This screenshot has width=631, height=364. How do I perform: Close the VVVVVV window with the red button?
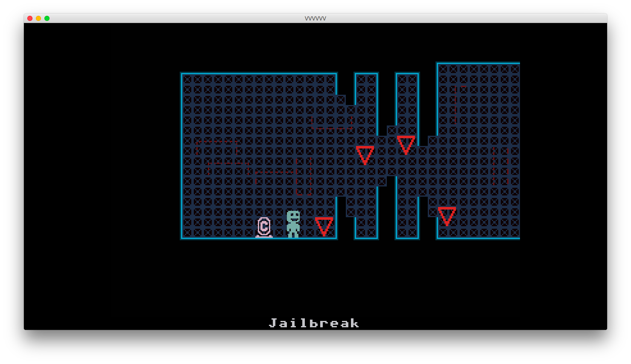pyautogui.click(x=30, y=18)
